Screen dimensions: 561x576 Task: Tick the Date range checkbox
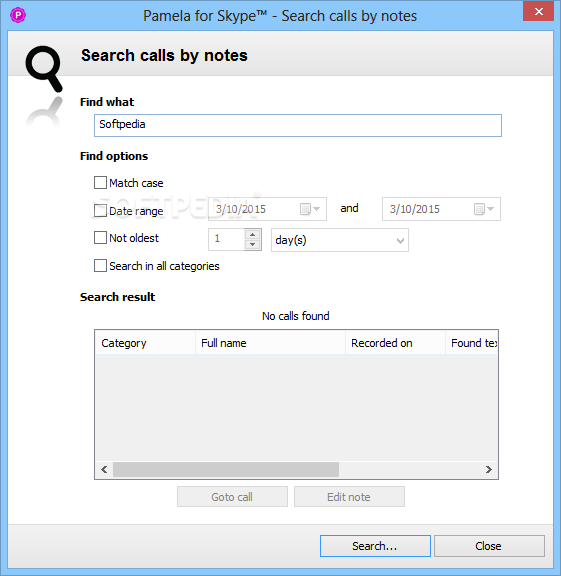[100, 211]
